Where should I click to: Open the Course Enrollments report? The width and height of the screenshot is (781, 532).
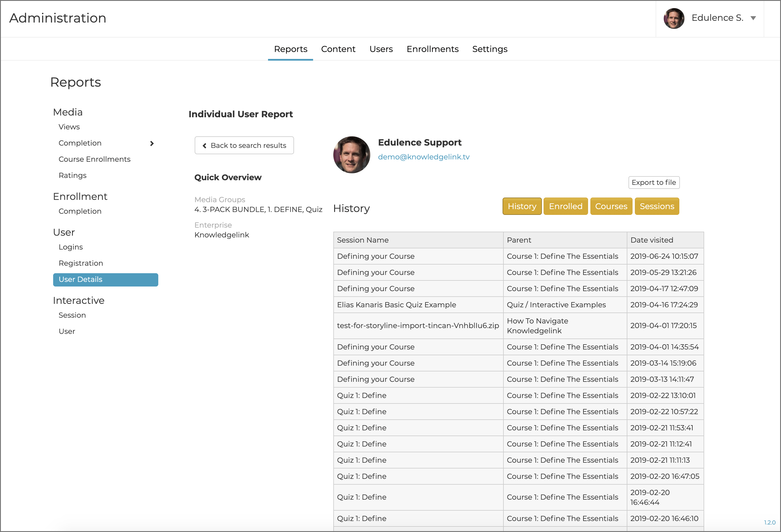[x=94, y=159]
